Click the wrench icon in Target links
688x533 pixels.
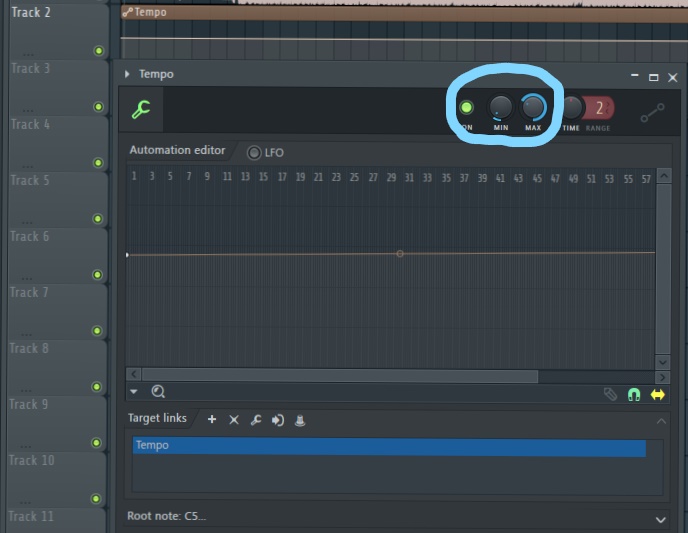click(256, 420)
